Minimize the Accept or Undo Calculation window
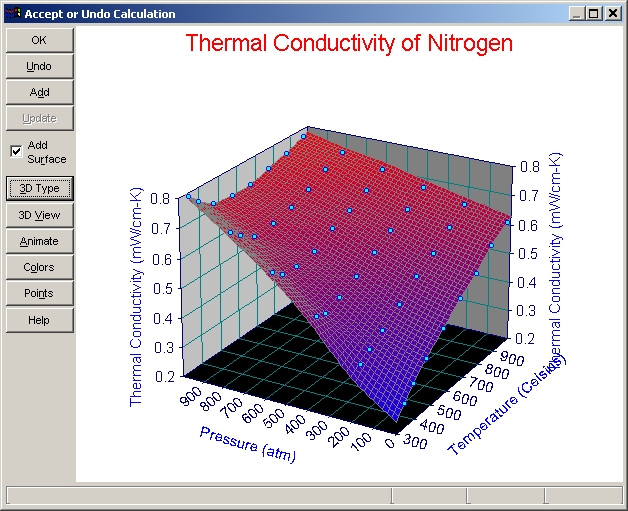 (x=578, y=14)
